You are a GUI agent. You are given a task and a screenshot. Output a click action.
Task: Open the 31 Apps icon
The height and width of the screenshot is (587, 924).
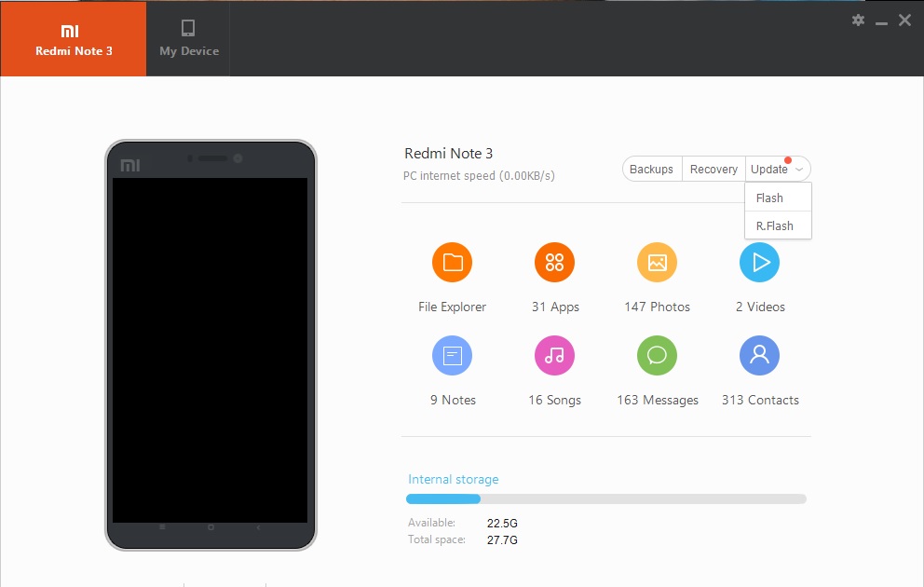(x=554, y=263)
